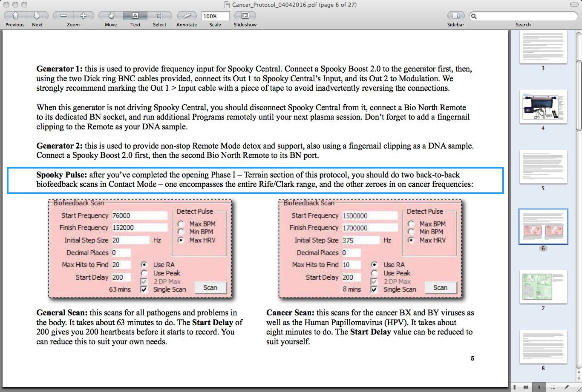Choose the rectangular Select tool

(159, 16)
